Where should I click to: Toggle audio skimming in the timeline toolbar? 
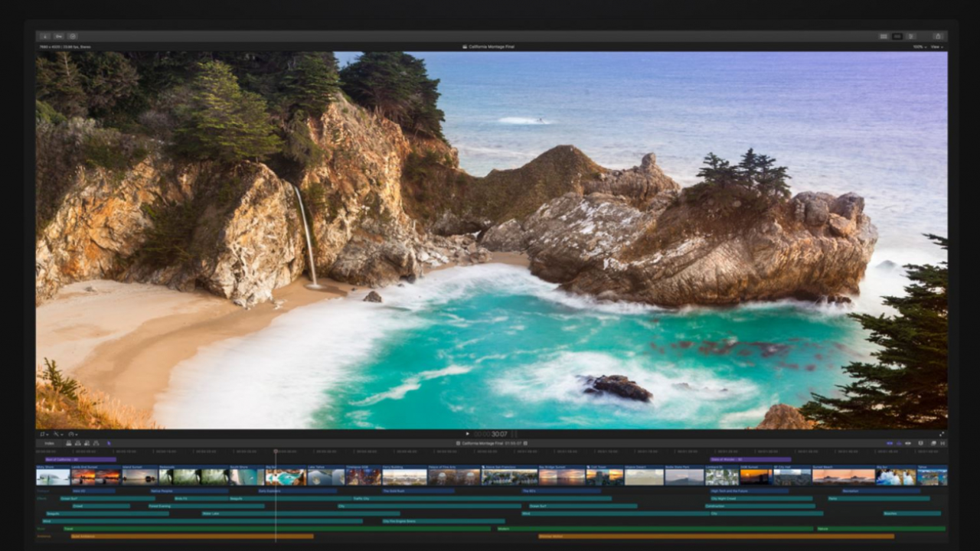pyautogui.click(x=899, y=442)
